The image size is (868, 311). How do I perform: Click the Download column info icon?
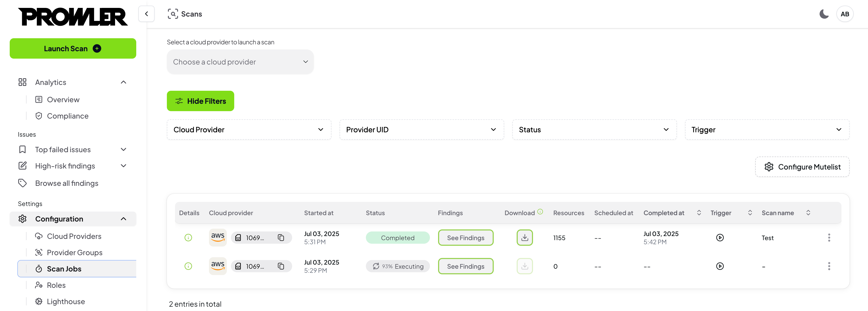(x=540, y=212)
